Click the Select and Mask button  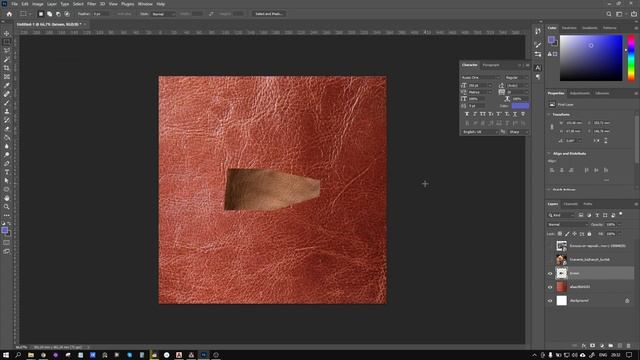[x=269, y=14]
